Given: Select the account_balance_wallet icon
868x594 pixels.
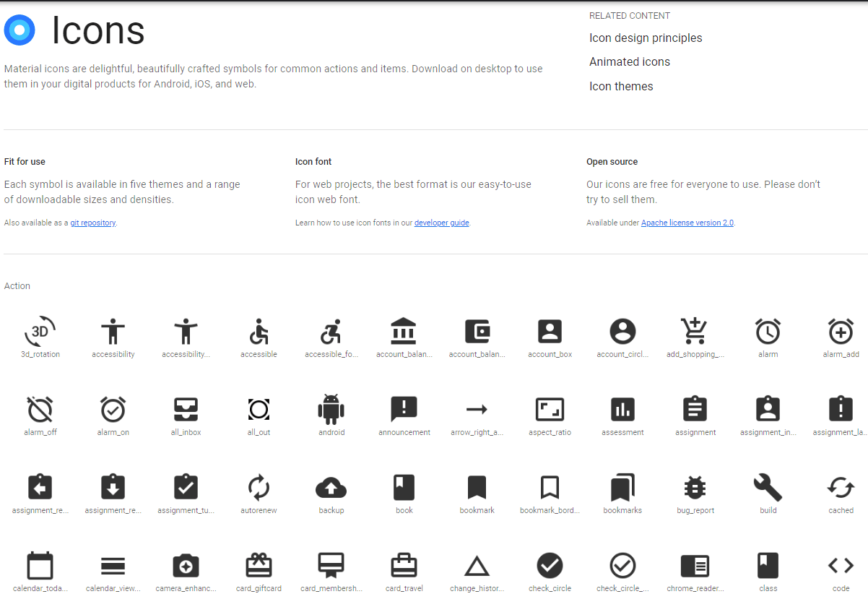Looking at the screenshot, I should [477, 331].
